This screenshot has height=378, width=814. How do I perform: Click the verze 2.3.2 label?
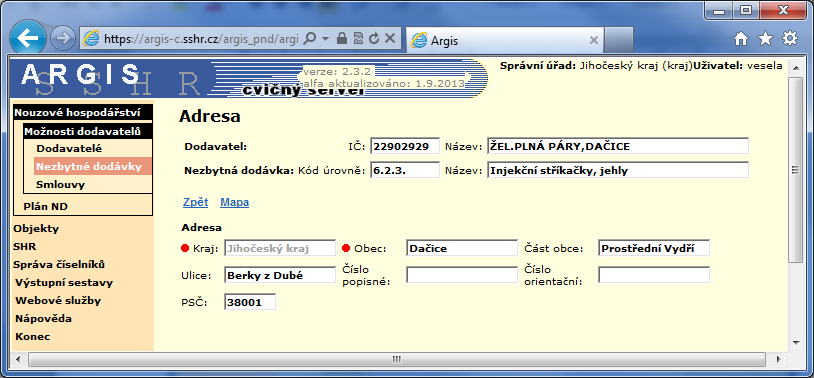(x=336, y=72)
